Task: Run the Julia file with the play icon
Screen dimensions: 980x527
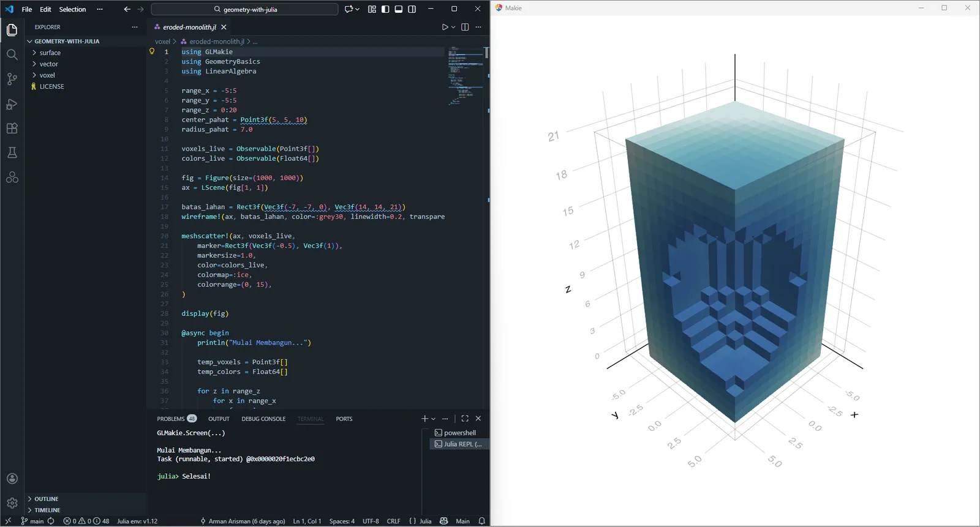Action: coord(445,27)
